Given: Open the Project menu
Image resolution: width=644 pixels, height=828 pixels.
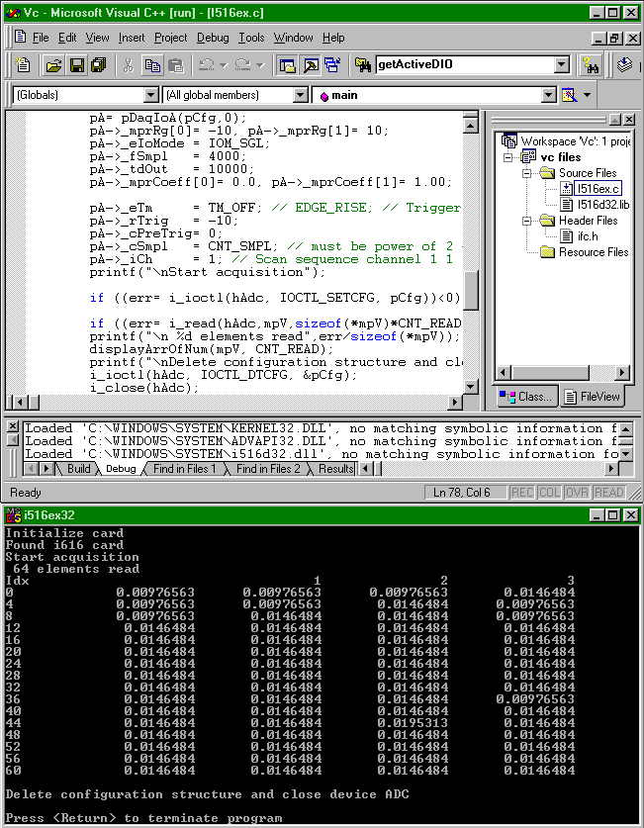Looking at the screenshot, I should (x=170, y=38).
